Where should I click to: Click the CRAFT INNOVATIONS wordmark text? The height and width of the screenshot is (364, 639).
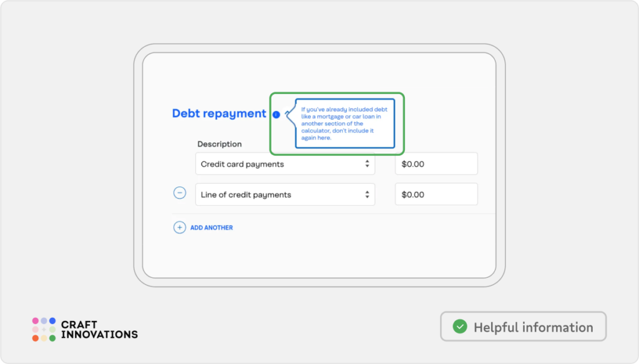99,330
